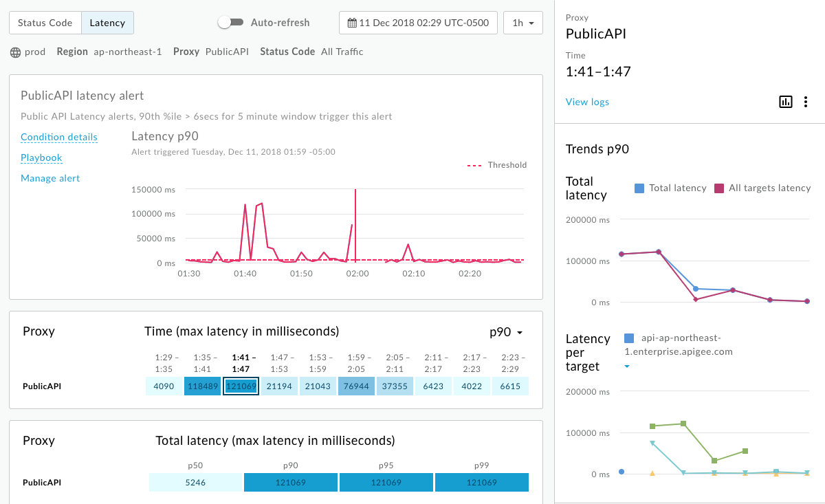Open the Condition details link
Image resolution: width=825 pixels, height=504 pixels.
coord(59,137)
